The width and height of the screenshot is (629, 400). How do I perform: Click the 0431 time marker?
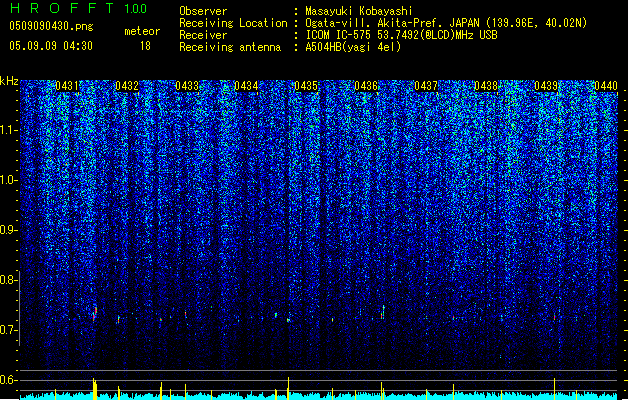(x=67, y=86)
